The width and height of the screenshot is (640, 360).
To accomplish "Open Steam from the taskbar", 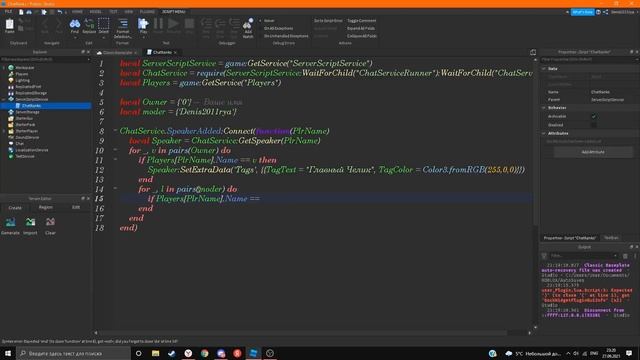I will click(x=171, y=353).
